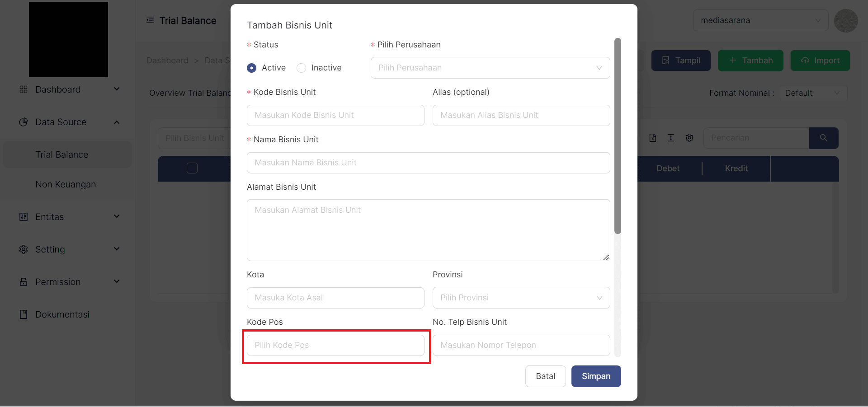Click the user avatar circle
The width and height of the screenshot is (868, 407).
(845, 21)
